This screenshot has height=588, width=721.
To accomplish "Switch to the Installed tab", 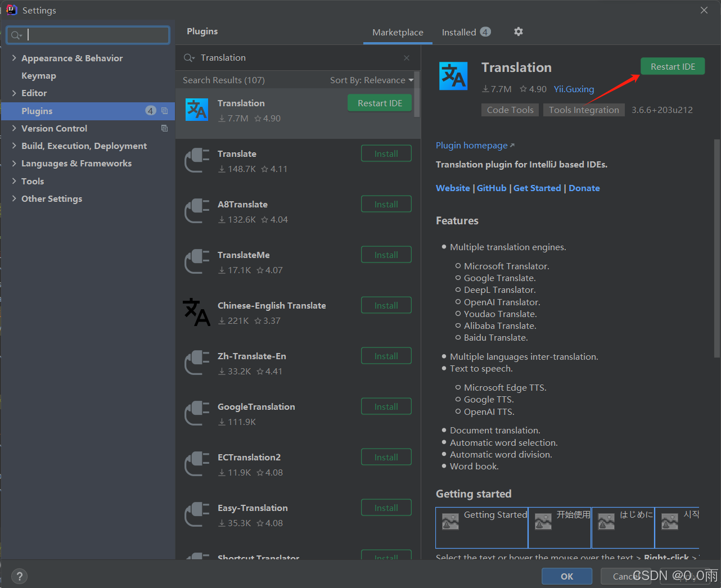I will (466, 32).
